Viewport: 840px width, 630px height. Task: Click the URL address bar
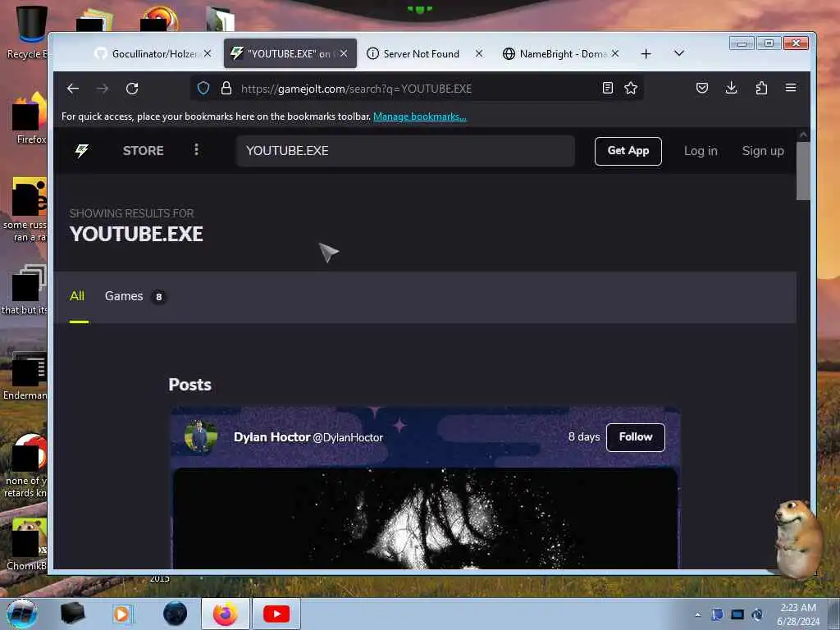(417, 89)
